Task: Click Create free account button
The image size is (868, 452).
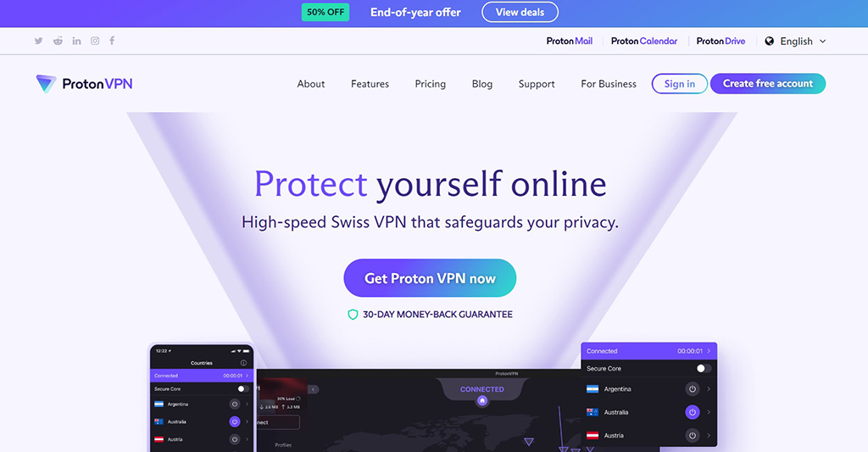Action: tap(768, 84)
